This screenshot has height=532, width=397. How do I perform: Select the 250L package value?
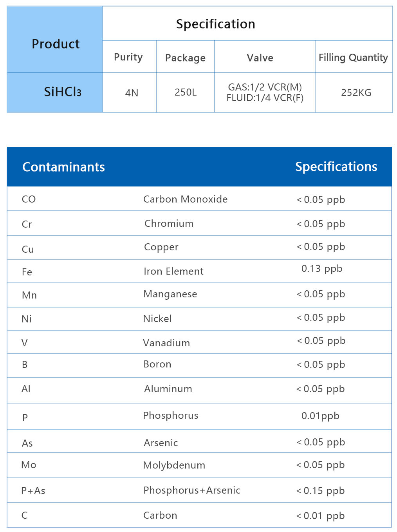click(186, 92)
